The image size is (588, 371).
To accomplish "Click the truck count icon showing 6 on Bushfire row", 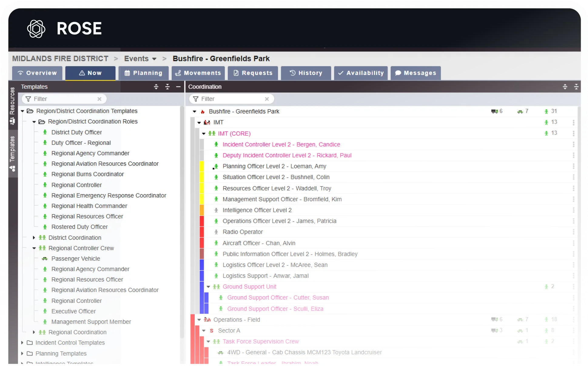I will pos(495,111).
